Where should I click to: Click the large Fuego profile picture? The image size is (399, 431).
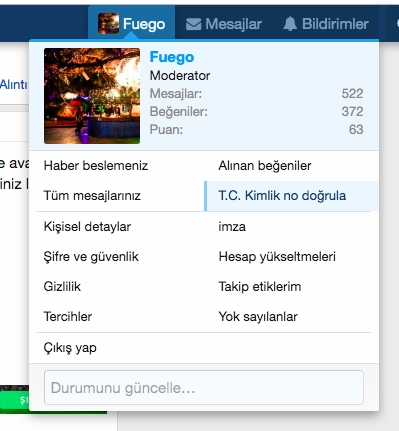(x=92, y=96)
